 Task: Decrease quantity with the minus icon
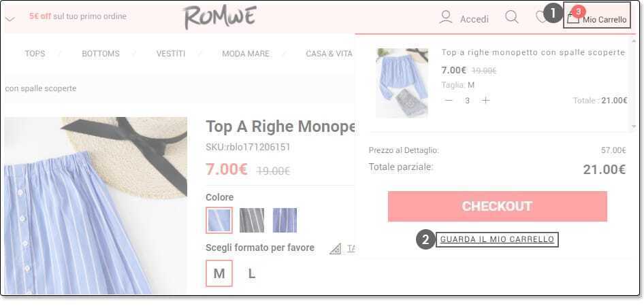(x=449, y=101)
